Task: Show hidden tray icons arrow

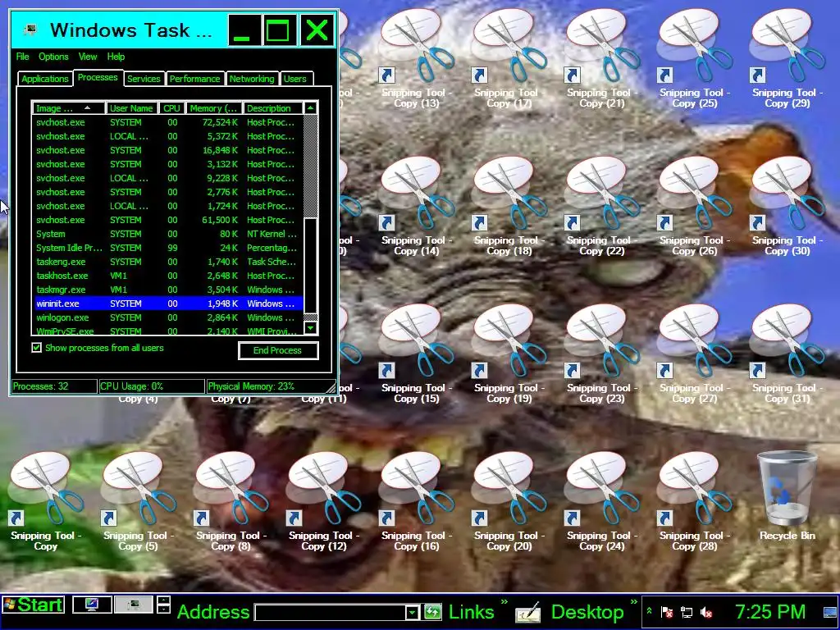Action: [650, 612]
